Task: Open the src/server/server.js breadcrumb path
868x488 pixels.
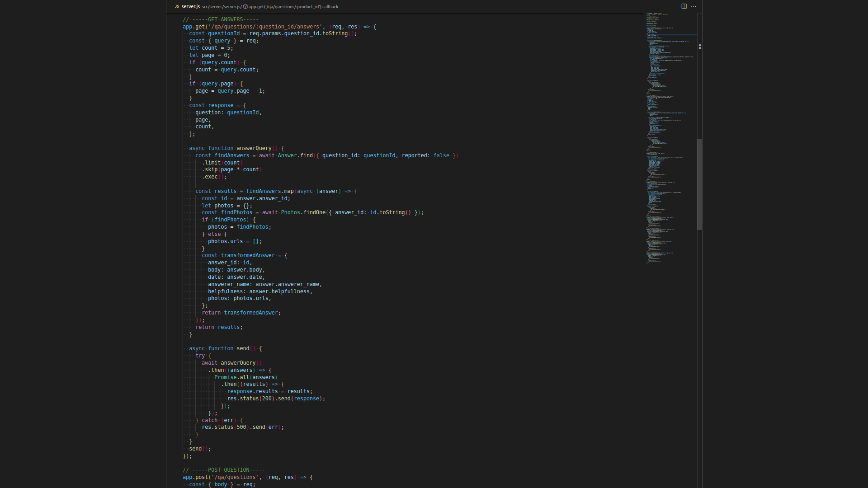Action: 222,7
